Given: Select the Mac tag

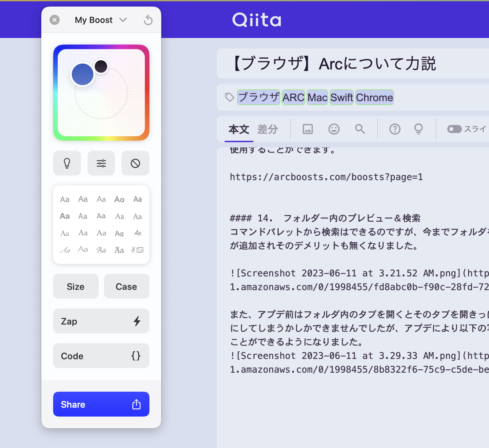Looking at the screenshot, I should [x=317, y=97].
